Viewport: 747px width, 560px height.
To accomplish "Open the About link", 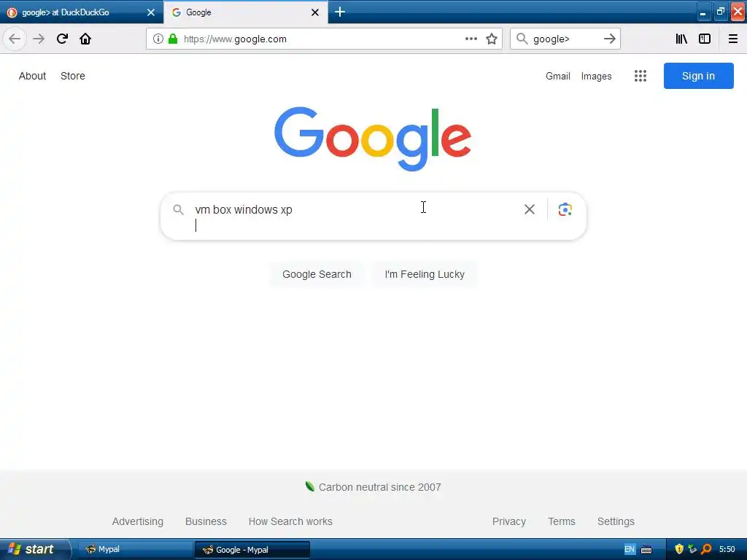I will (x=32, y=76).
